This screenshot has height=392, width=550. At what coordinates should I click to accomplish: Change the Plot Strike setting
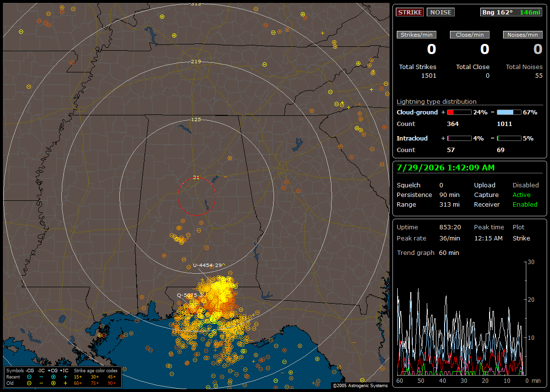click(x=521, y=238)
